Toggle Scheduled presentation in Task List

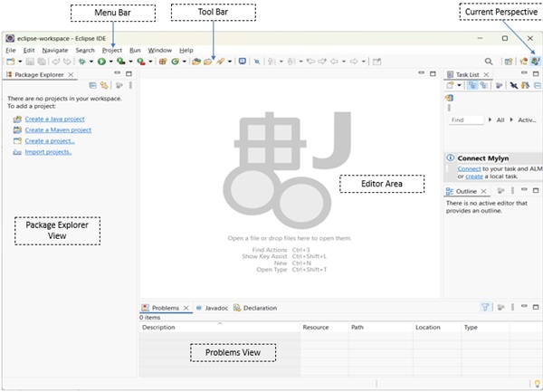(x=484, y=85)
